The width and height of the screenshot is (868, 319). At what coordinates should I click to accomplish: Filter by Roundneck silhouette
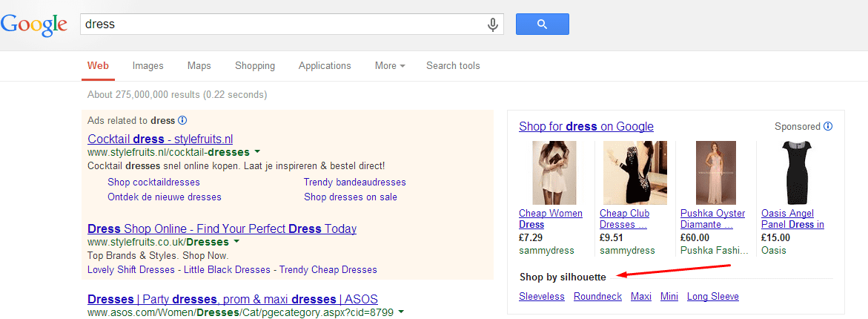click(598, 296)
